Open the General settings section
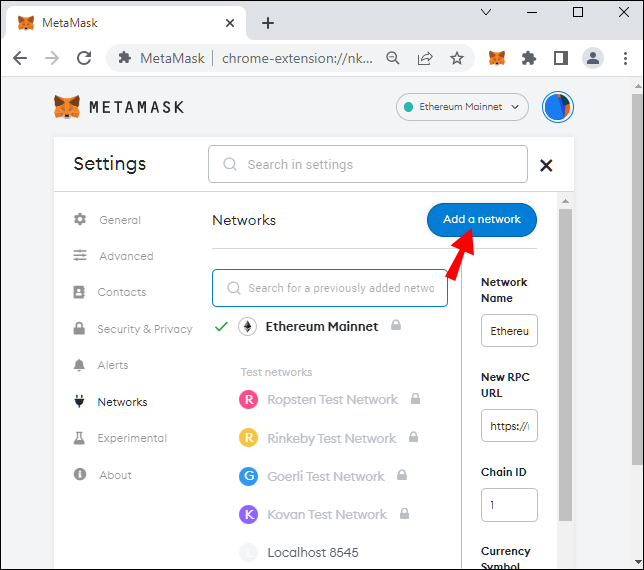 [119, 220]
